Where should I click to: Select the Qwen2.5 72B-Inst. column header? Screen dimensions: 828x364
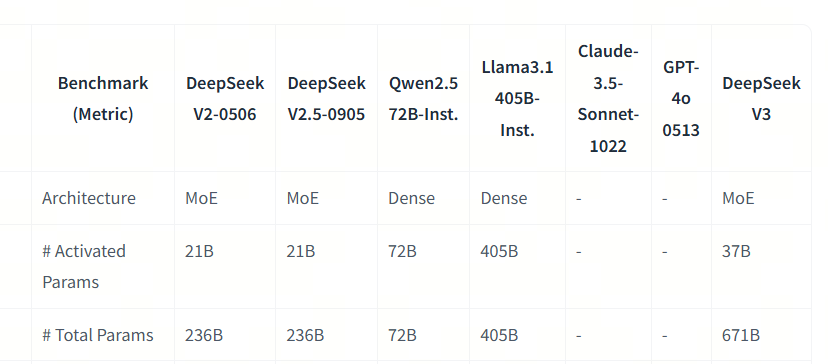coord(424,98)
